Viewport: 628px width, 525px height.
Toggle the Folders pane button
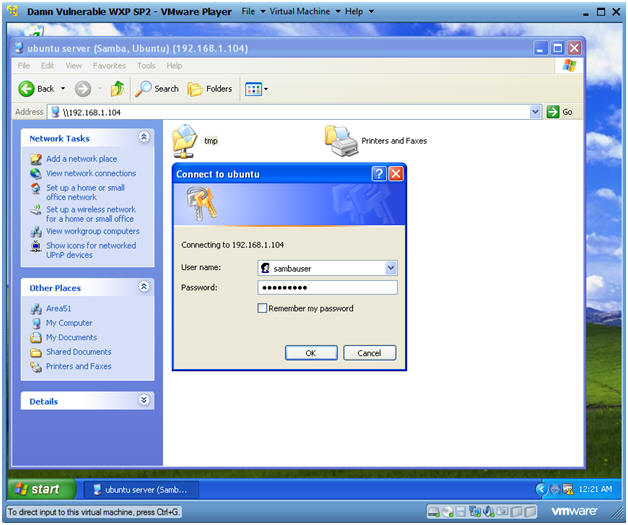pyautogui.click(x=209, y=89)
